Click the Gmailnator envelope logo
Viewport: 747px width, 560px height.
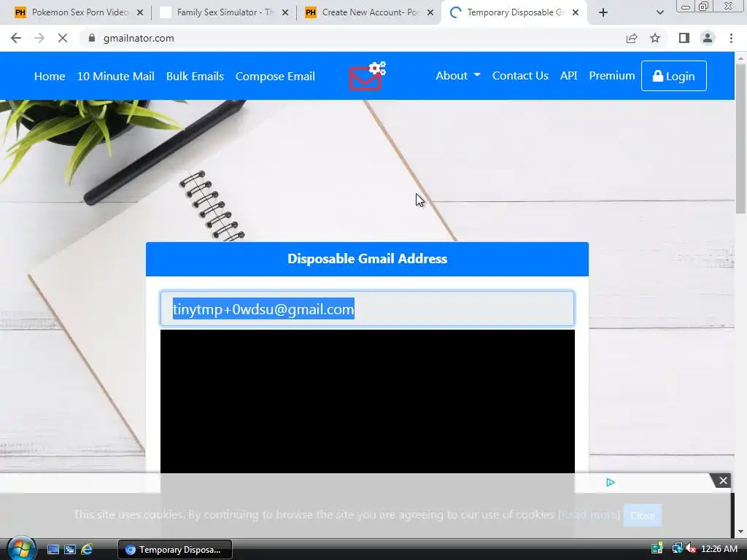[368, 76]
